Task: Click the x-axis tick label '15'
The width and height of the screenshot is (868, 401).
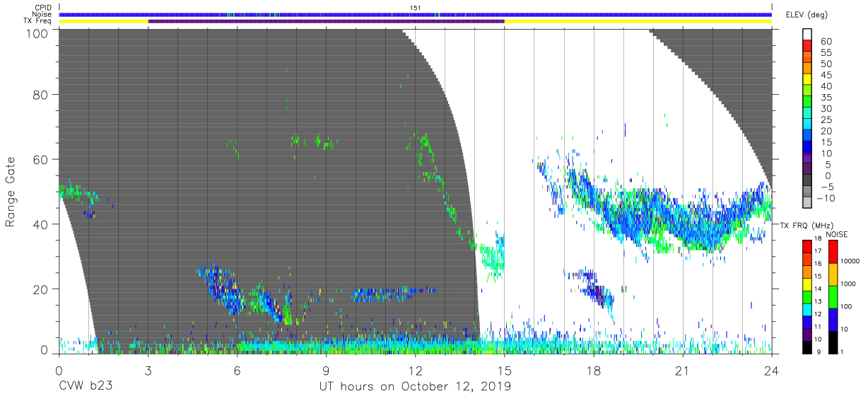Action: coord(504,371)
